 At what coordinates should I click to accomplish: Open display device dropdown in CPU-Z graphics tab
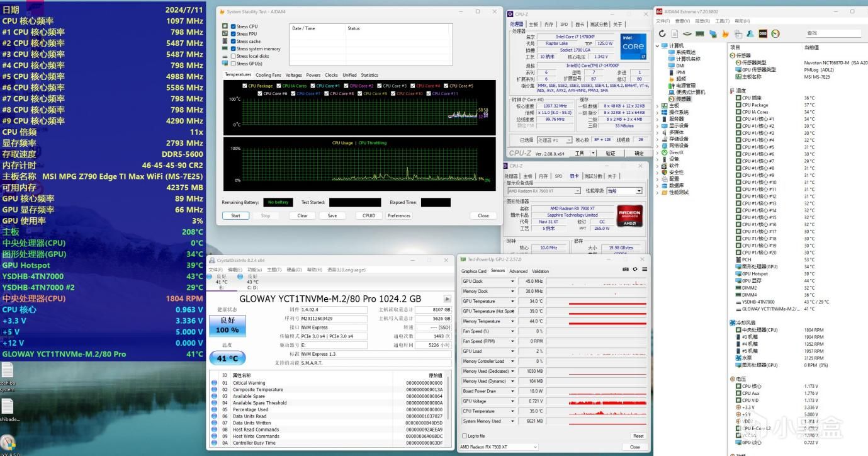544,191
